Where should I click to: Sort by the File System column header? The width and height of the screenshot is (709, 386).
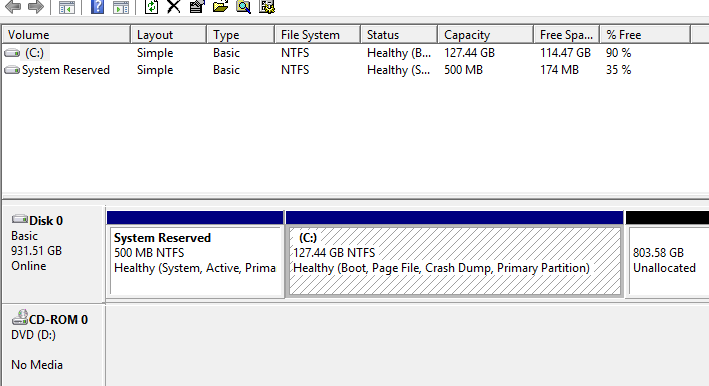click(317, 35)
